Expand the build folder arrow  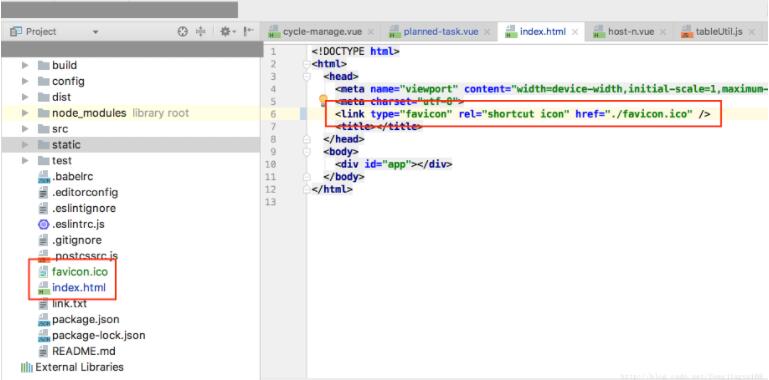[25, 65]
